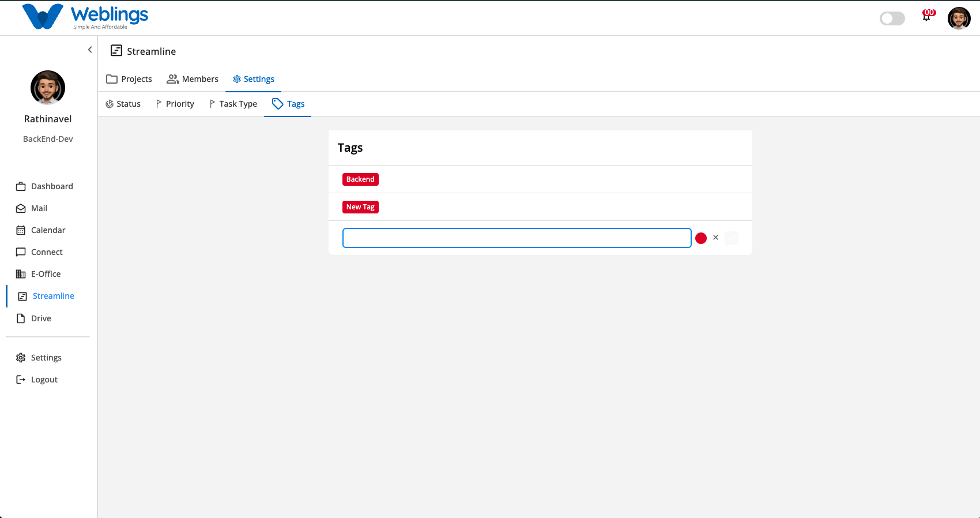Click the Streamline page title icon
This screenshot has width=980, height=518.
[x=116, y=51]
